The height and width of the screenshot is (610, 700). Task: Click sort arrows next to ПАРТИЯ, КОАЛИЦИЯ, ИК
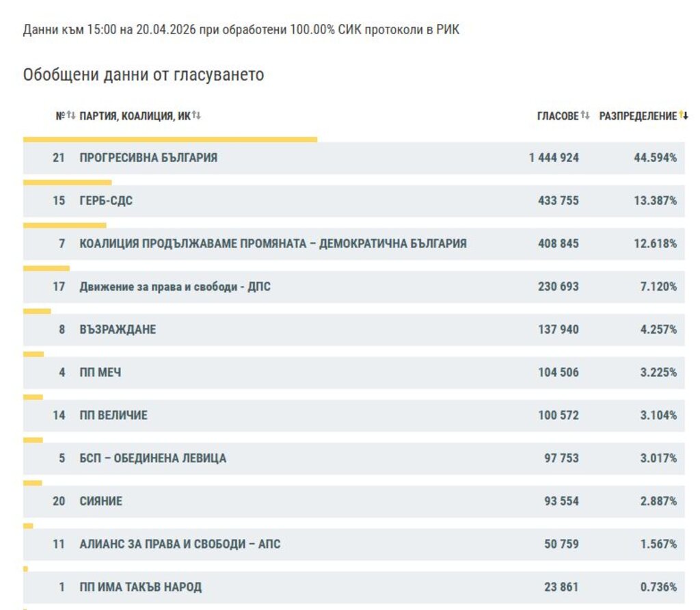(196, 116)
